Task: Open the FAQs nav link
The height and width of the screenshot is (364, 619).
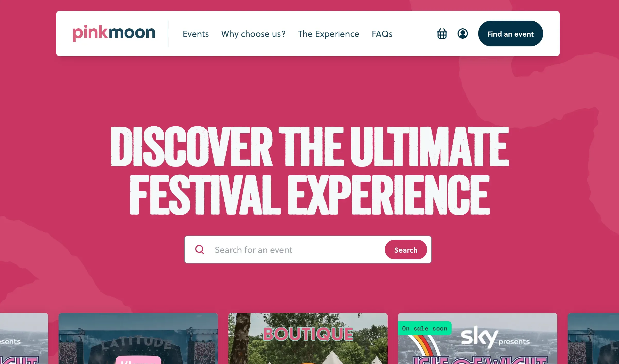Action: 382,34
